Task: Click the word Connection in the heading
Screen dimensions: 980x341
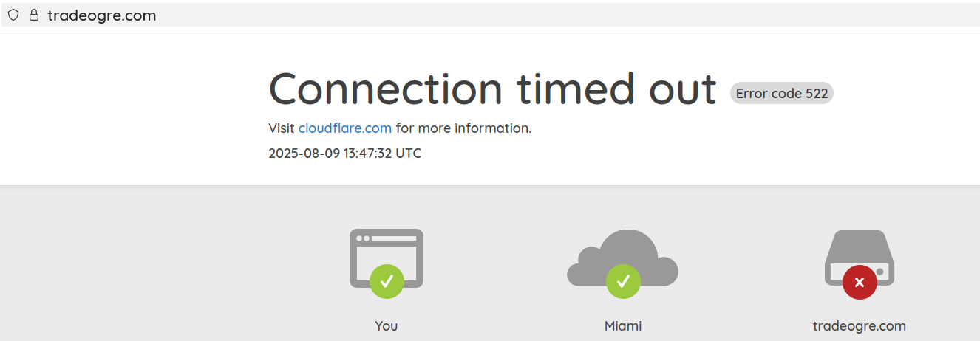Action: tap(385, 89)
